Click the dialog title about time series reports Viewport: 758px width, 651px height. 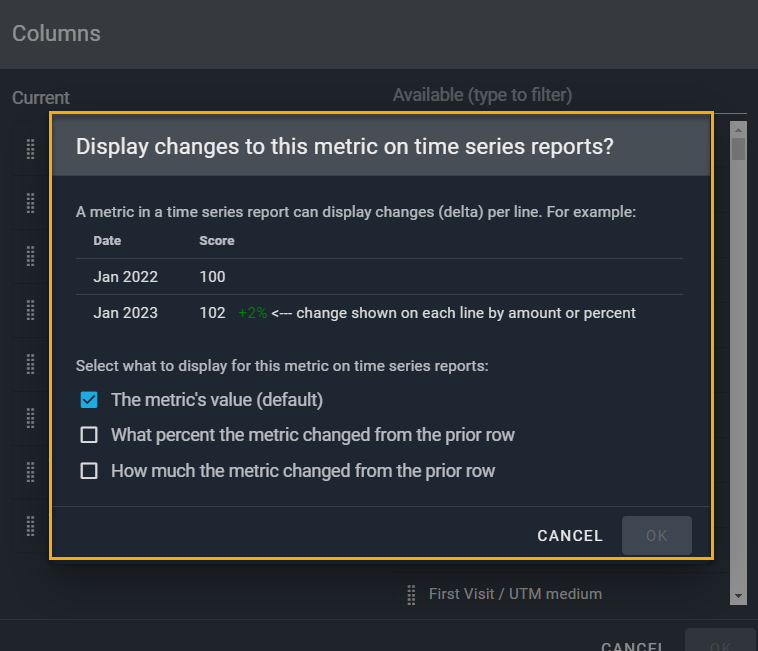(345, 147)
